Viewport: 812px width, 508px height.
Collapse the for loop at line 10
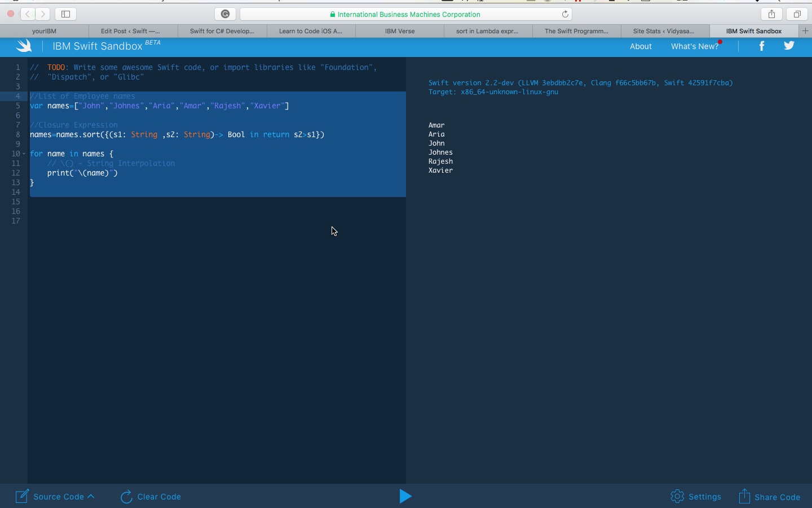click(x=24, y=154)
